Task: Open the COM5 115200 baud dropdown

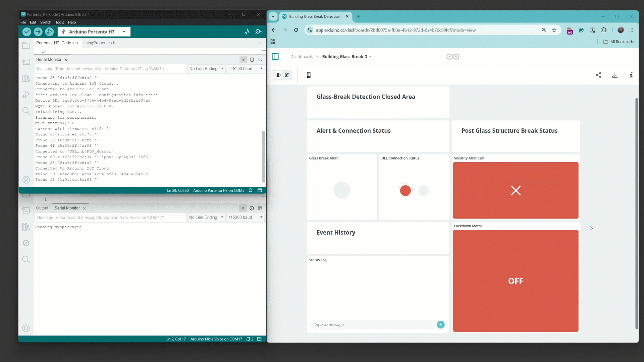Action: [246, 69]
